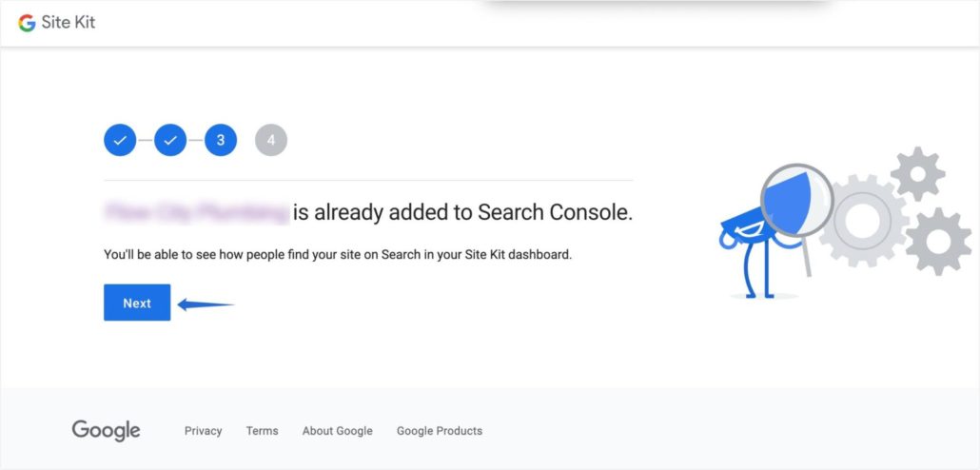980x470 pixels.
Task: Click the Site Kit title text
Action: [69, 23]
